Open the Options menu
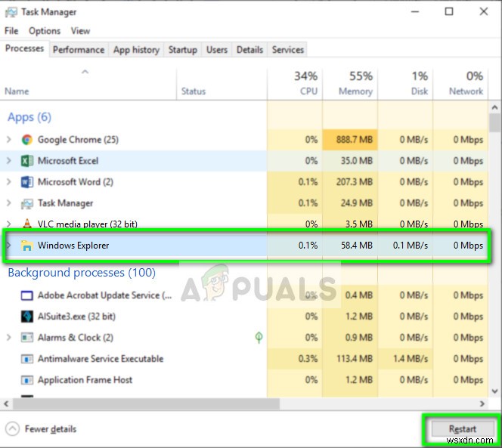This screenshot has height=448, width=502. (x=45, y=31)
